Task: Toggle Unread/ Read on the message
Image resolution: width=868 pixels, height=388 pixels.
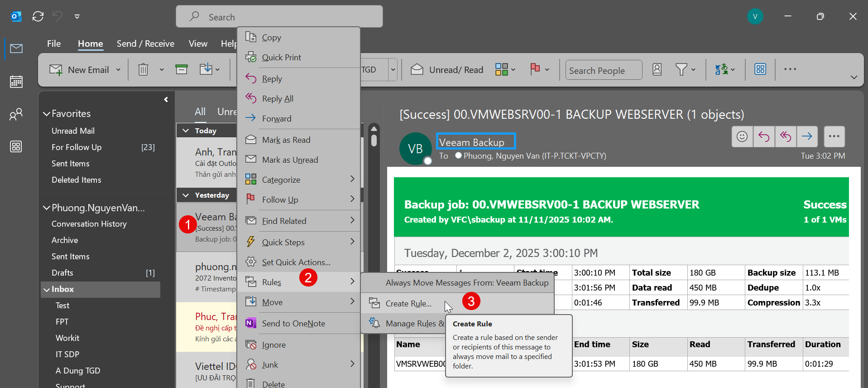Action: point(447,70)
